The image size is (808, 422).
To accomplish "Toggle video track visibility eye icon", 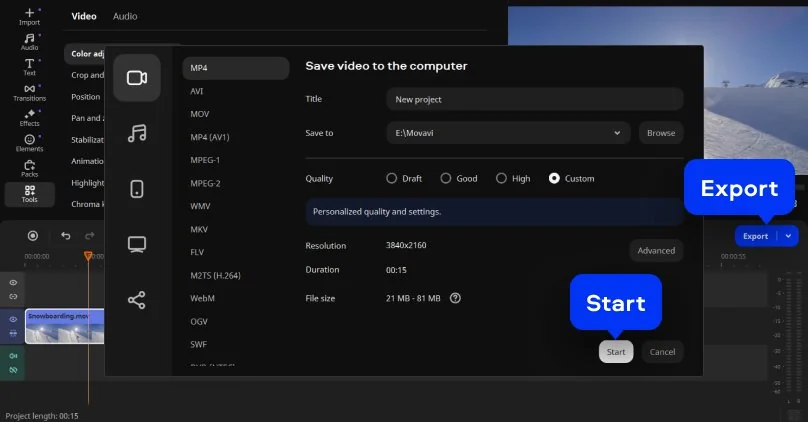I will click(x=13, y=319).
